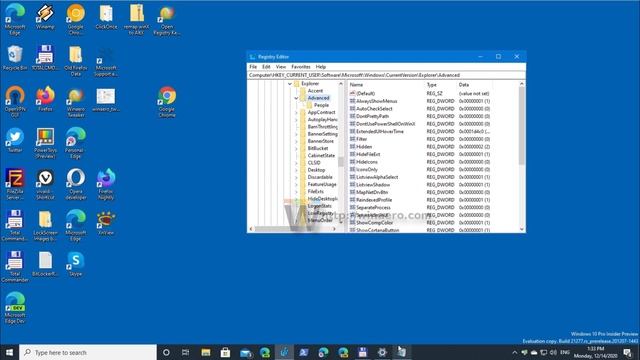640x360 pixels.
Task: Collapse the Explorer key in tree
Action: (x=290, y=84)
